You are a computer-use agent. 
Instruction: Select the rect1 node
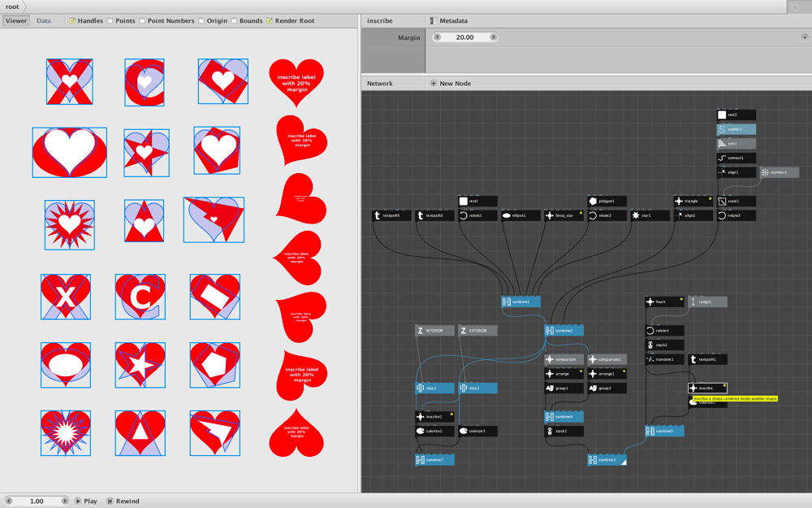(x=477, y=201)
